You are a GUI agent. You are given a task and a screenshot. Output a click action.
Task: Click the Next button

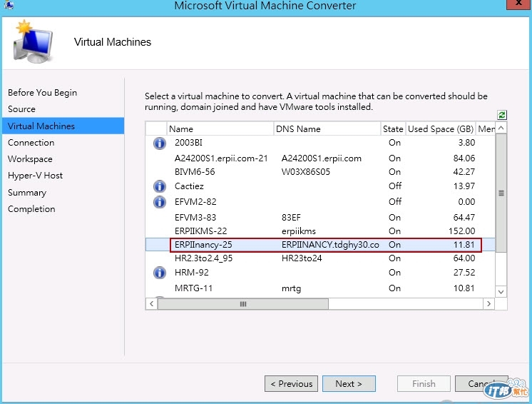(x=349, y=383)
